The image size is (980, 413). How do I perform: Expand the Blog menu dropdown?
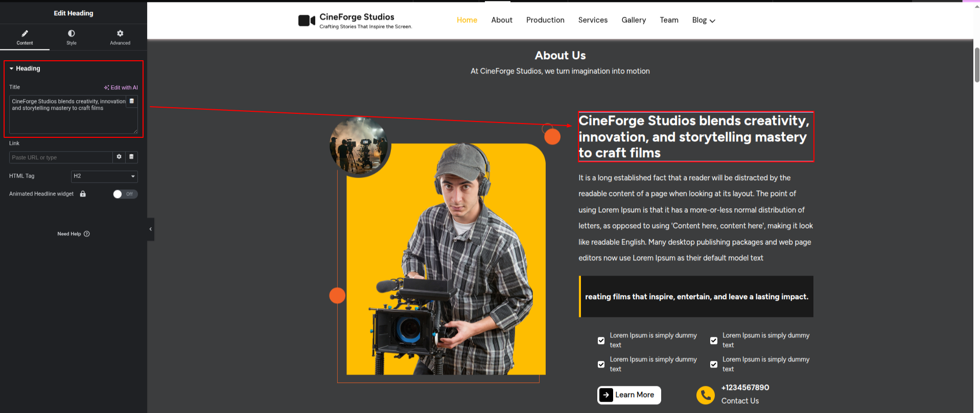704,20
